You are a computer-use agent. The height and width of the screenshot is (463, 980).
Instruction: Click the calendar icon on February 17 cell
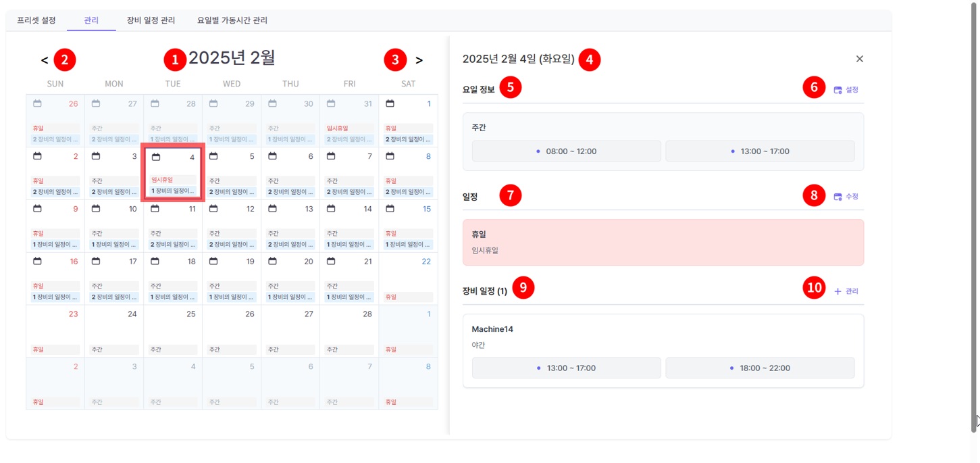coord(95,262)
